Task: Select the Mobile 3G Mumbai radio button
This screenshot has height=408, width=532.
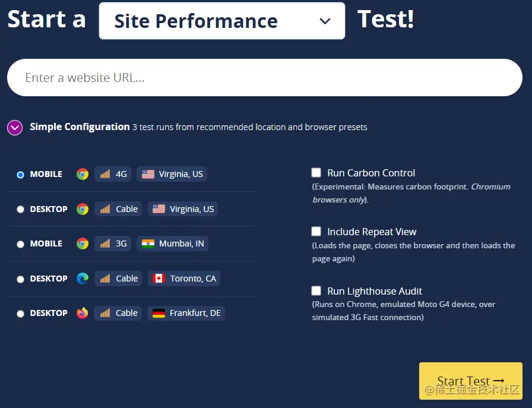Action: coord(21,244)
